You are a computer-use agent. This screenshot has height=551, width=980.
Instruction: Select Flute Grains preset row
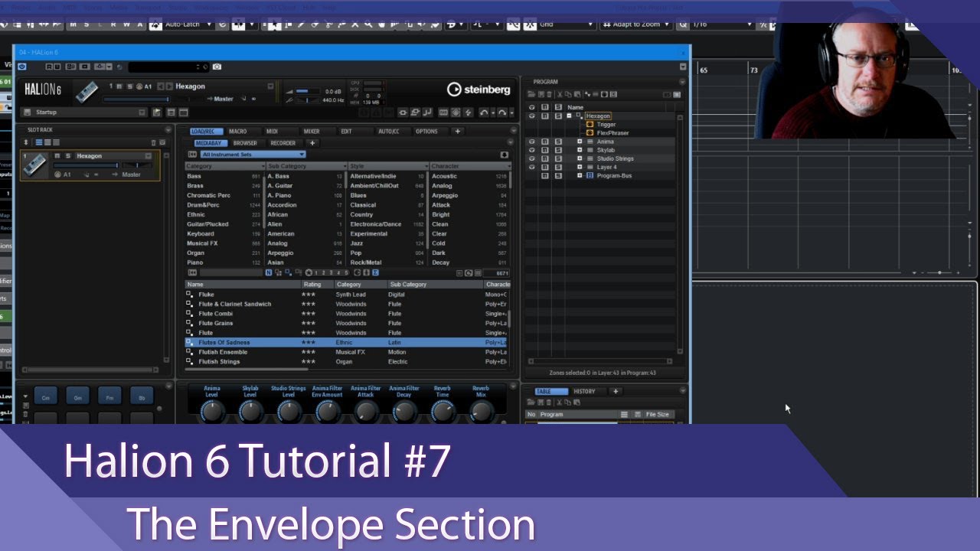click(347, 324)
